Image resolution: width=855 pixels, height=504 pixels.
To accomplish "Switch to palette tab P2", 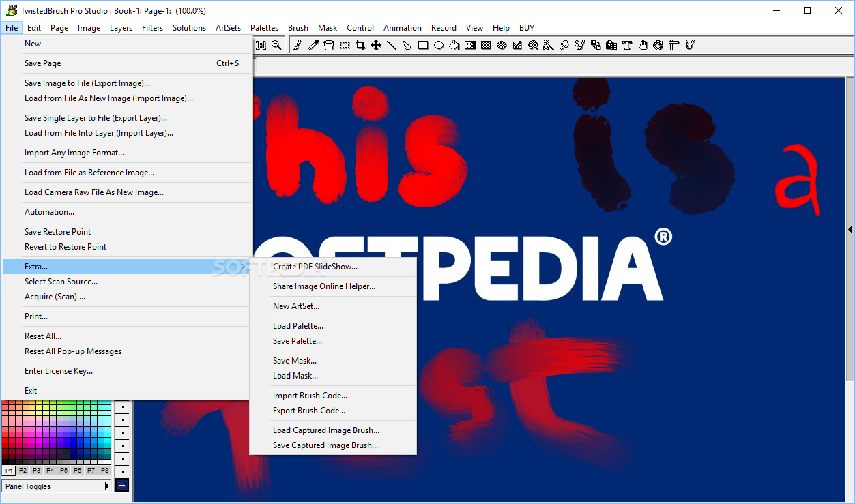I will [x=23, y=471].
